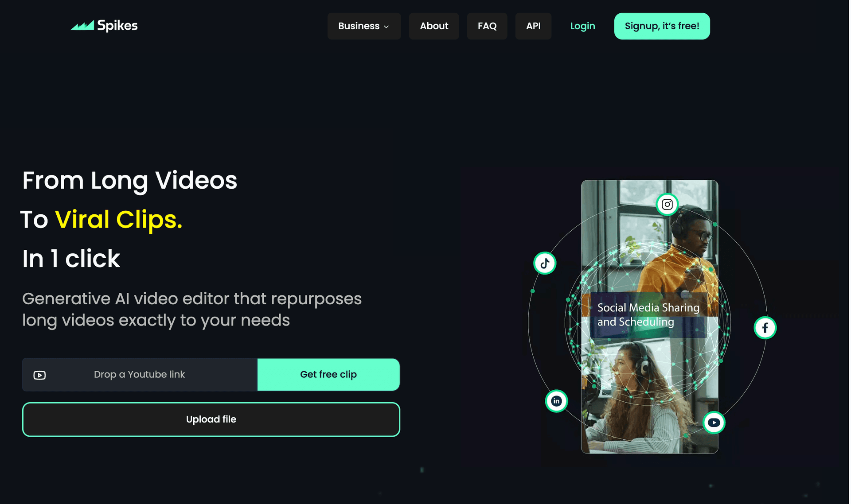
Task: Click the LinkedIn icon in the network diagram
Action: [555, 401]
